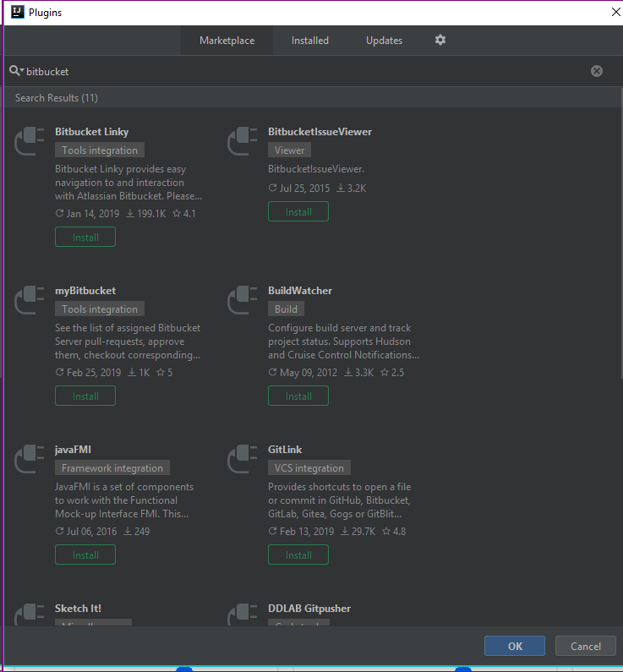Viewport: 623px width, 672px height.
Task: Click the 199.1K downloads count
Action: (x=145, y=213)
